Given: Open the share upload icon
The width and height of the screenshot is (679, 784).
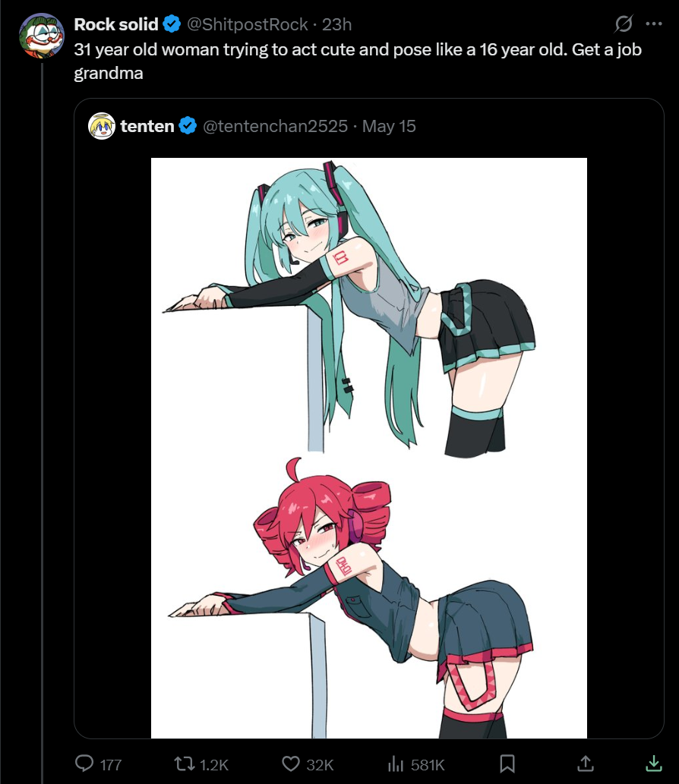Looking at the screenshot, I should tap(586, 764).
